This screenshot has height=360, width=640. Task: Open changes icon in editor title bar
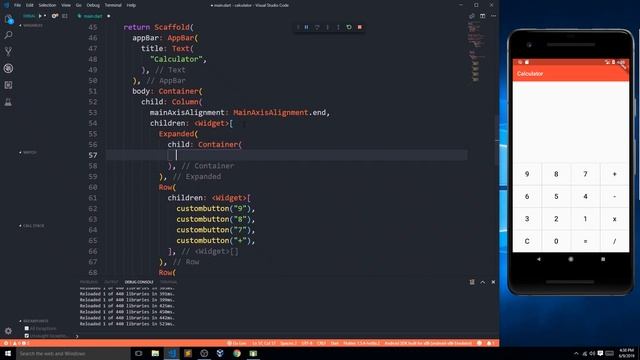pos(472,16)
